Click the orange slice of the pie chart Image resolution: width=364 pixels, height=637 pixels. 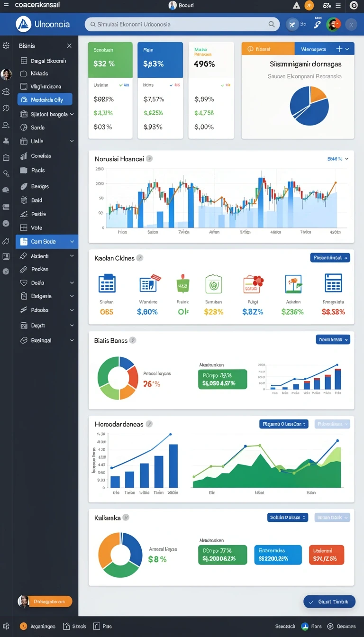pos(318,94)
